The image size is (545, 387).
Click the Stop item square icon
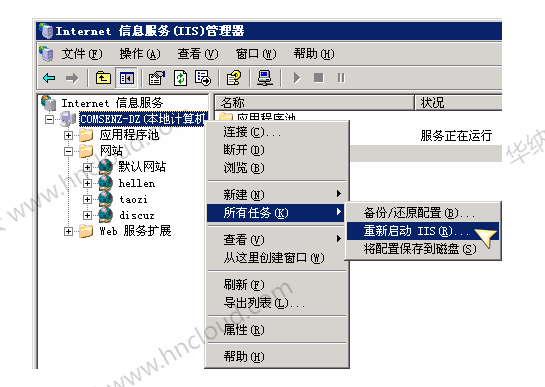tap(318, 78)
